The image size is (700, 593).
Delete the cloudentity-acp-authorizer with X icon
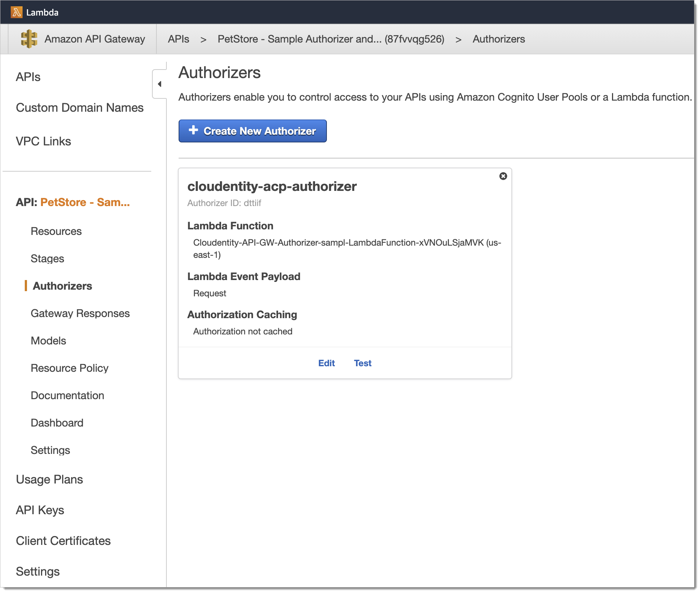[x=503, y=176]
